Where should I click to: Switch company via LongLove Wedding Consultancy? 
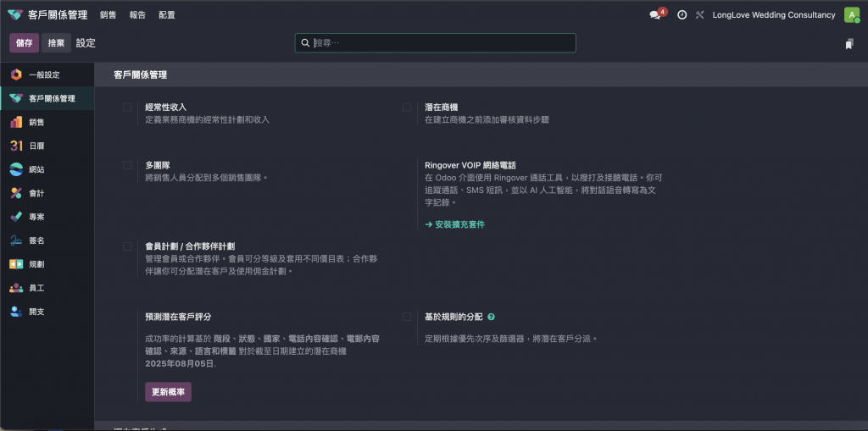click(774, 15)
